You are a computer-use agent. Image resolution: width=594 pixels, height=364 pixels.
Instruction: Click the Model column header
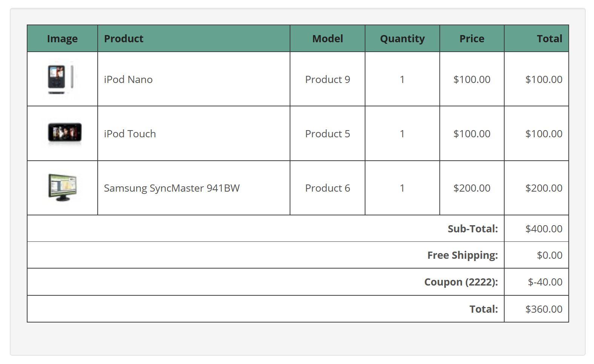click(327, 38)
